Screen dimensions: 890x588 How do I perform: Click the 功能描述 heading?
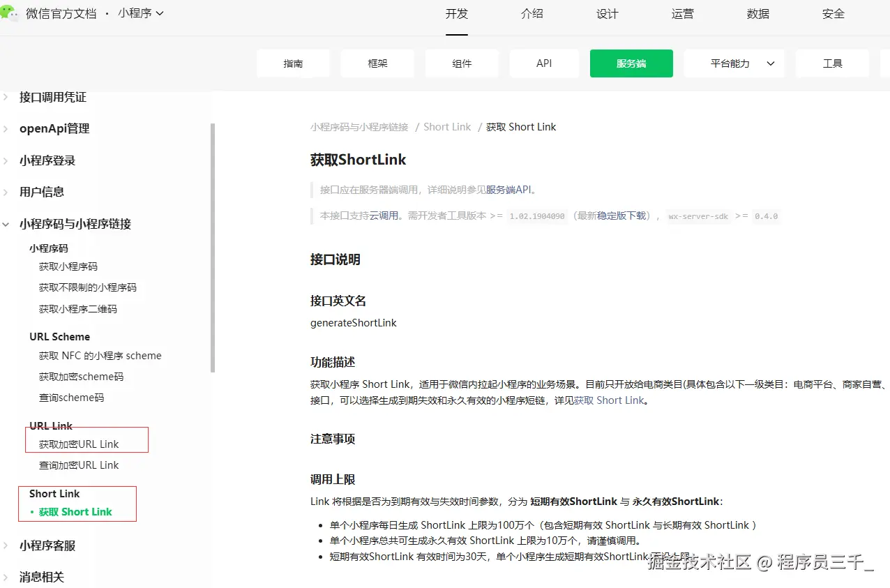click(333, 363)
